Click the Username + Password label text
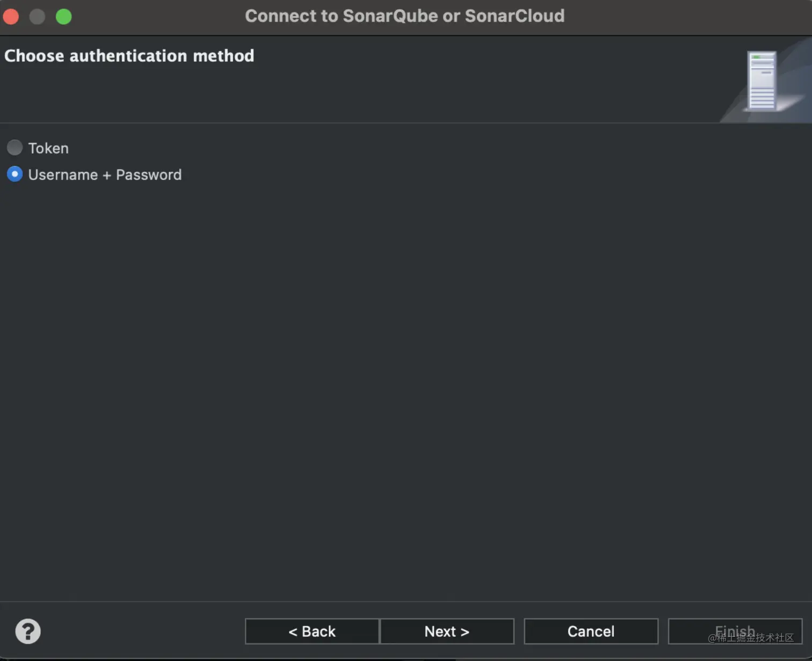 point(105,175)
